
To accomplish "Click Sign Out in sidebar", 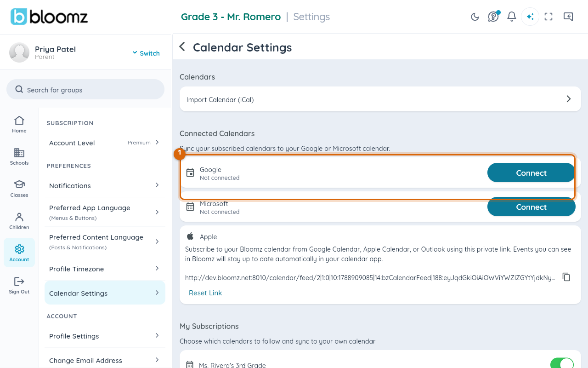I will click(19, 286).
